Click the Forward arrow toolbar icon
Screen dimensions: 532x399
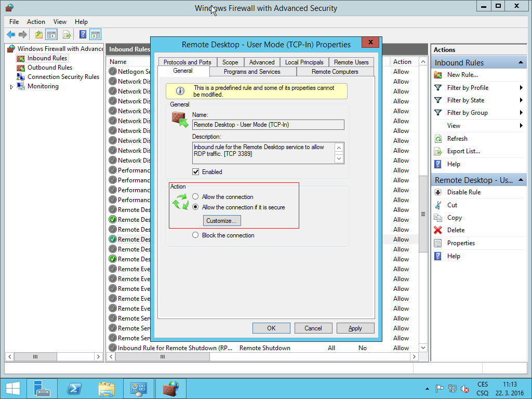pos(23,34)
